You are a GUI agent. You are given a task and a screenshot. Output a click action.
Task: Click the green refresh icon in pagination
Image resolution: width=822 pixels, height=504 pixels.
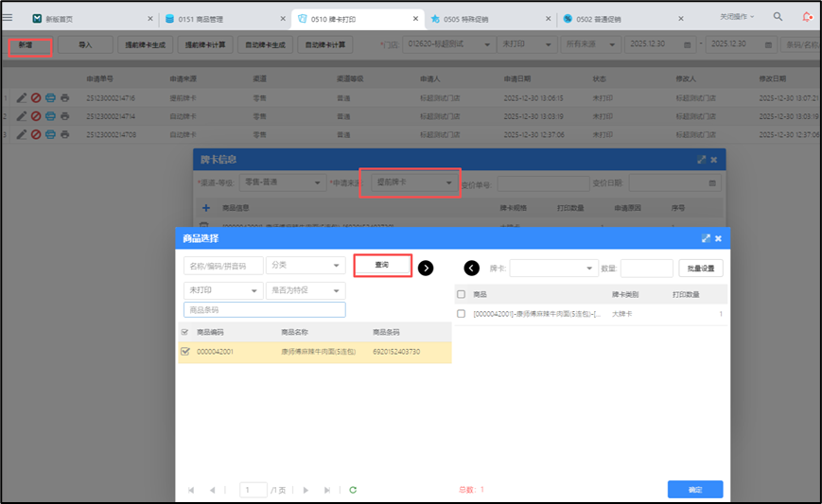coord(353,490)
